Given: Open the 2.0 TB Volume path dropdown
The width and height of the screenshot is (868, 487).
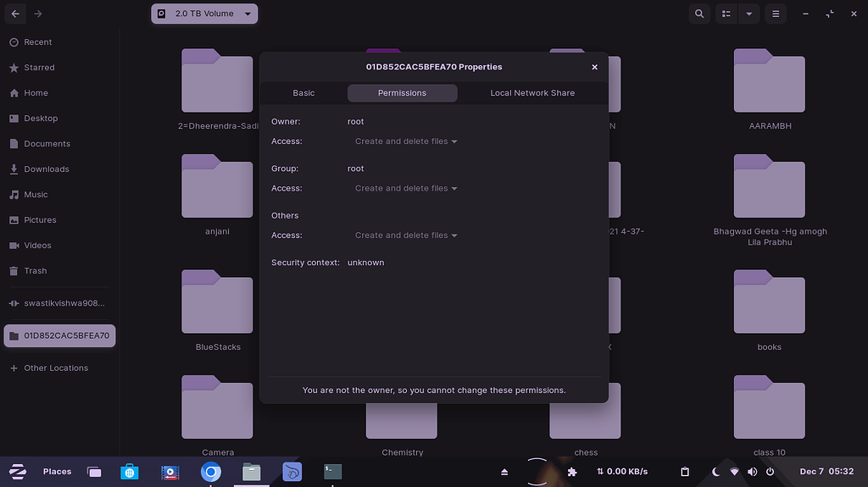Looking at the screenshot, I should tap(204, 14).
